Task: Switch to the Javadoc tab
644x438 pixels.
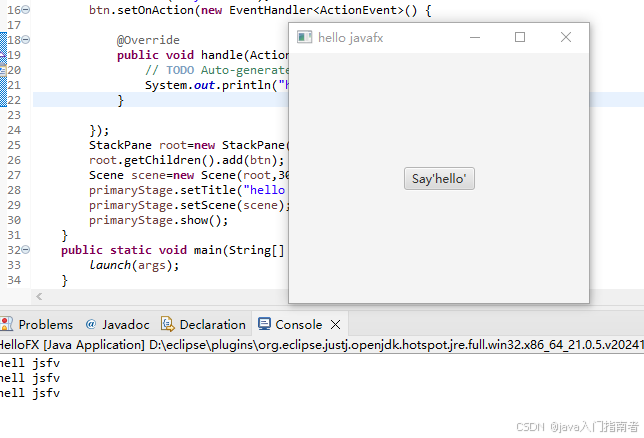Action: click(117, 325)
